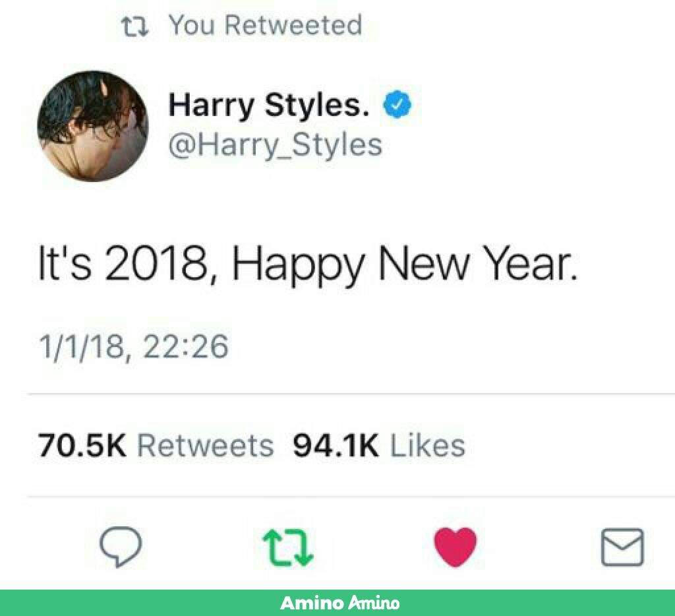Click the green Amino banner bar
The height and width of the screenshot is (616, 675).
tap(337, 603)
